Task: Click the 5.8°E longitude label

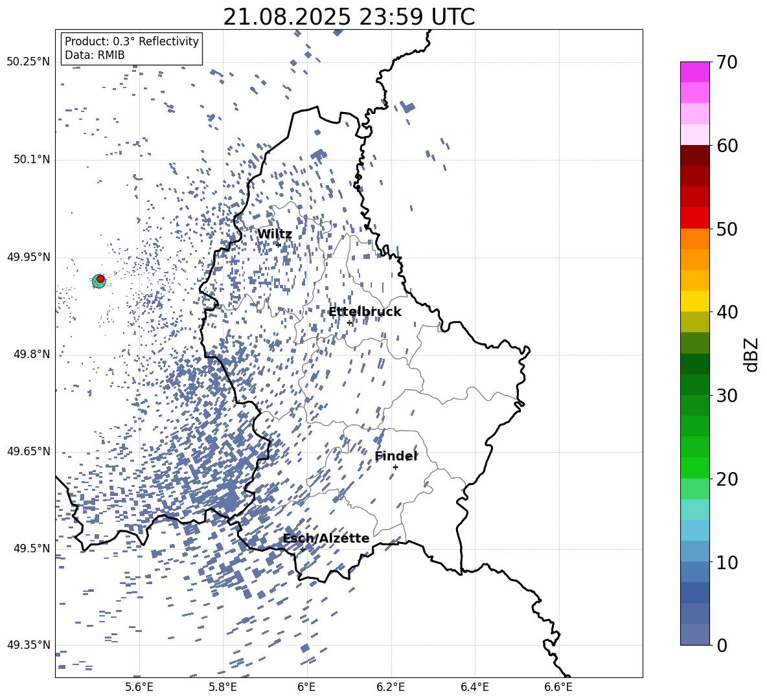Action: coord(223,687)
